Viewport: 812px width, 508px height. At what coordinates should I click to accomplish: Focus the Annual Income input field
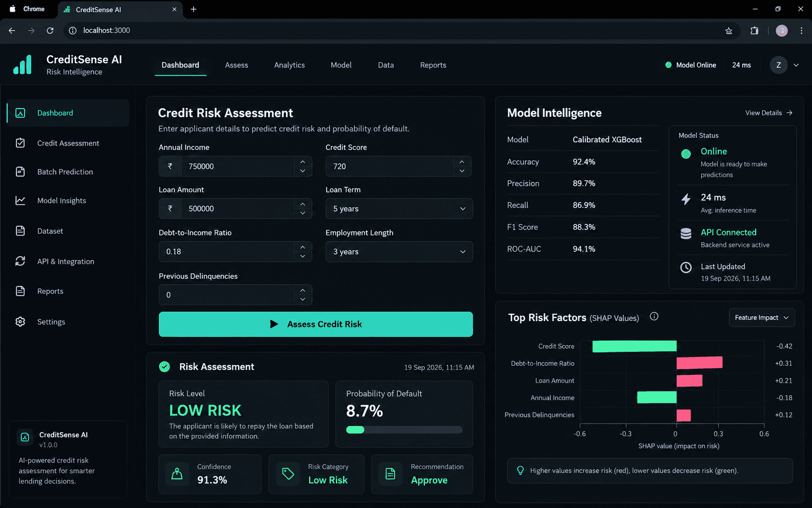(x=235, y=166)
